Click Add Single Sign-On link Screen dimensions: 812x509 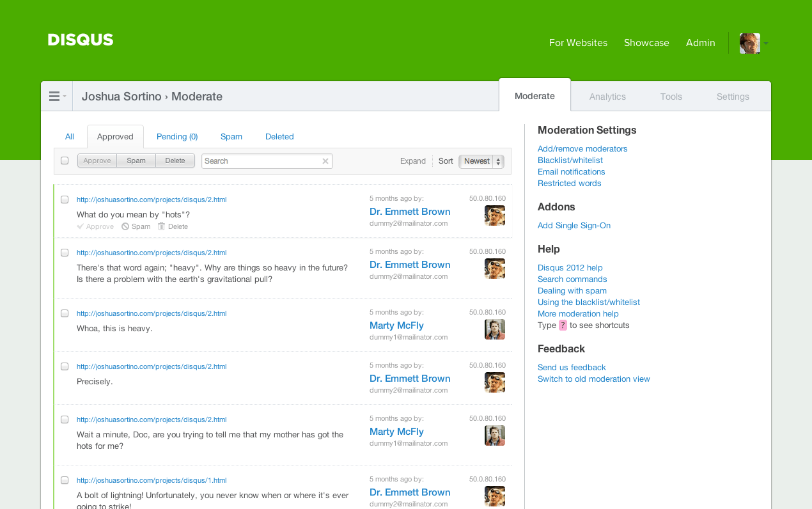[574, 225]
